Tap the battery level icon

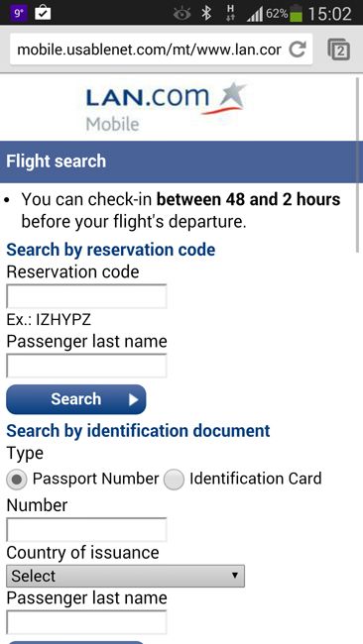[296, 14]
